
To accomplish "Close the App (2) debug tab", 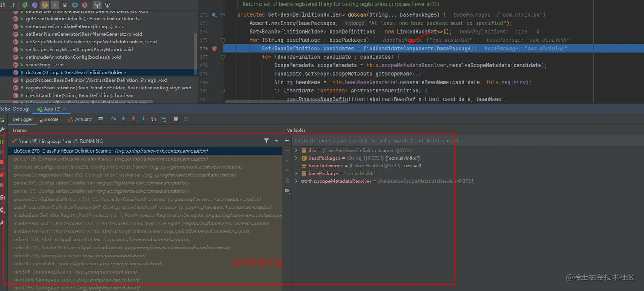I will (x=65, y=109).
